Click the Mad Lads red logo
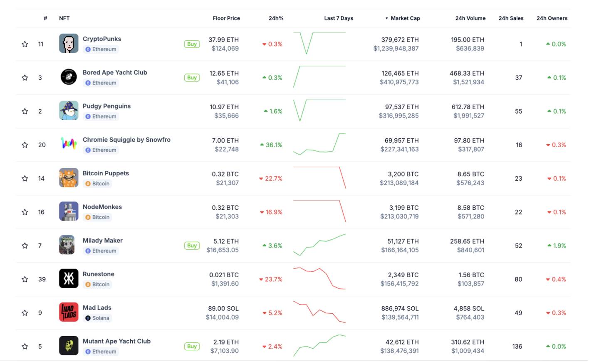Screen dimensions: 594x364 [69, 312]
